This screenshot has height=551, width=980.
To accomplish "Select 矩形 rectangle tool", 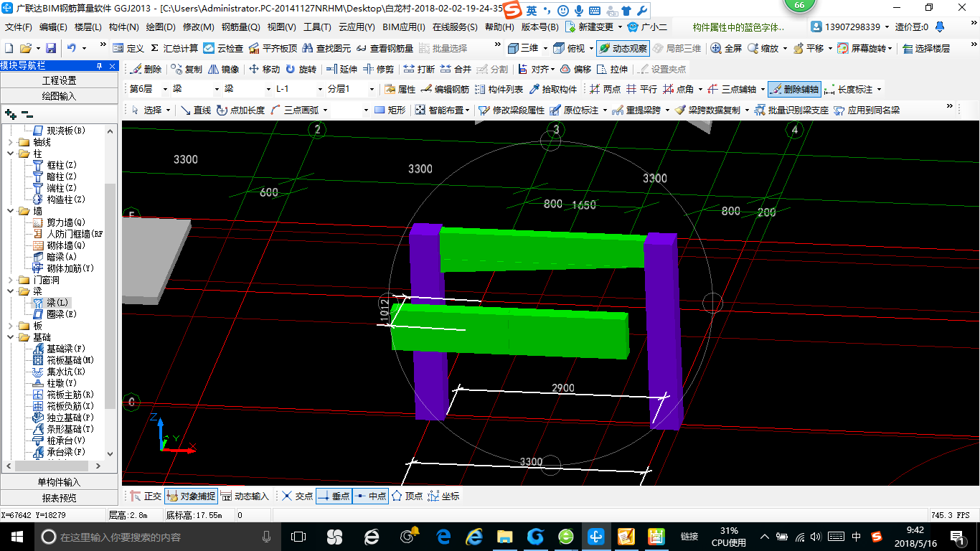I will pyautogui.click(x=390, y=110).
